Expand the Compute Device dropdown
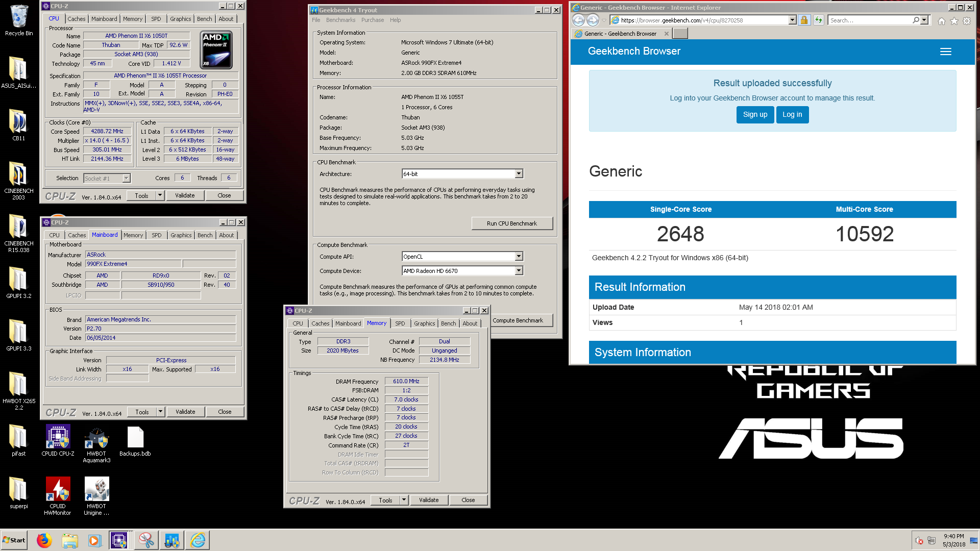This screenshot has width=980, height=551. (519, 271)
